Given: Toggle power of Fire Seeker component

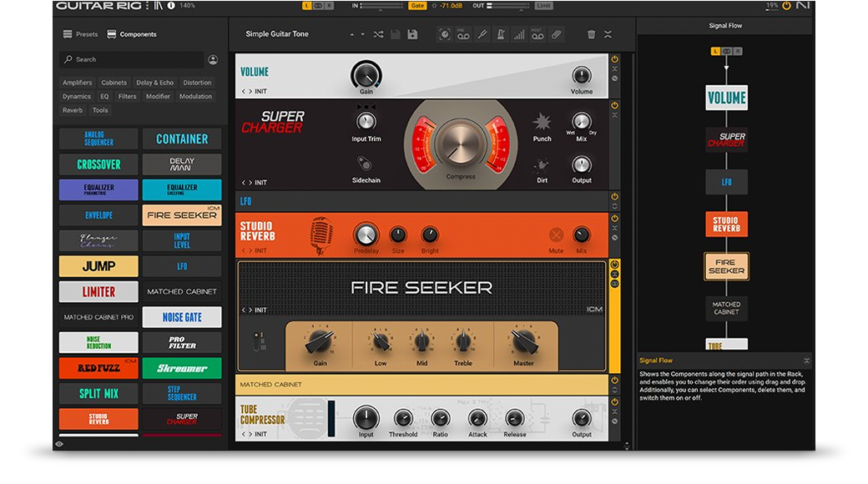Looking at the screenshot, I should pyautogui.click(x=614, y=265).
